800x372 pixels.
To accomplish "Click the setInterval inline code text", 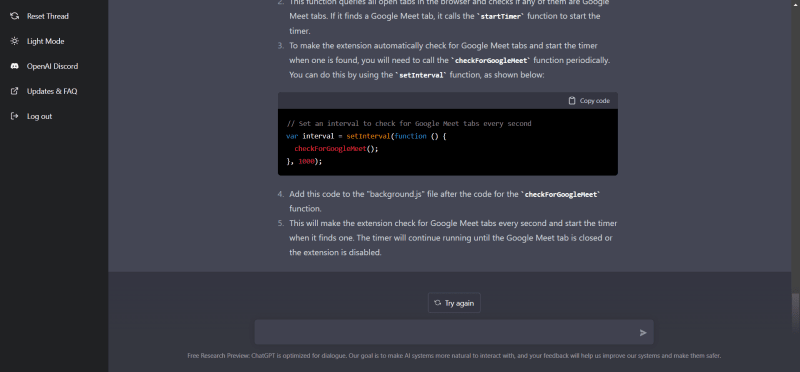I will (x=421, y=75).
